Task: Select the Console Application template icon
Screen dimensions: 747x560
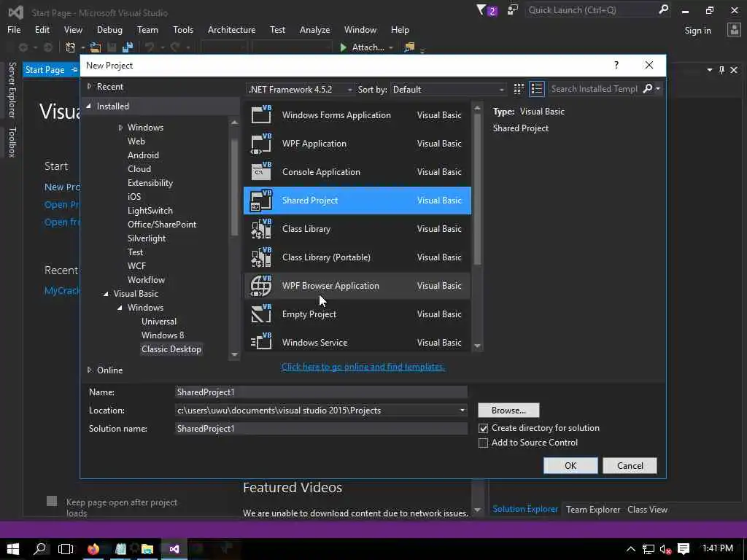Action: [261, 171]
